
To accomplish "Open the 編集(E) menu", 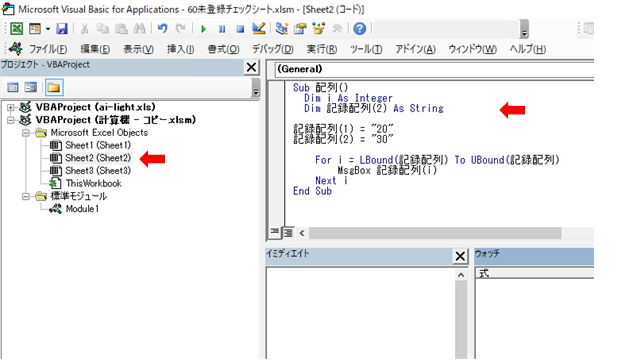I will 95,49.
